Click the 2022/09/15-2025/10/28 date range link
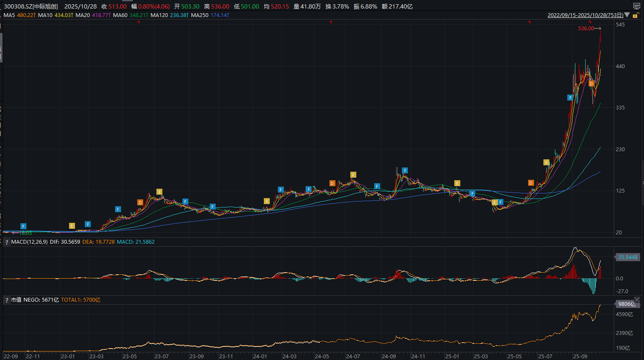 585,15
